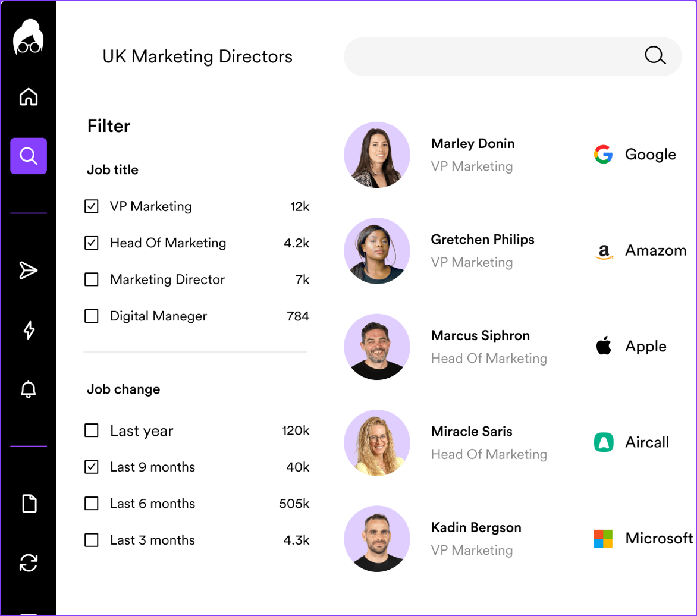Uncheck the VP Marketing checkbox
The width and height of the screenshot is (697, 616).
[92, 206]
